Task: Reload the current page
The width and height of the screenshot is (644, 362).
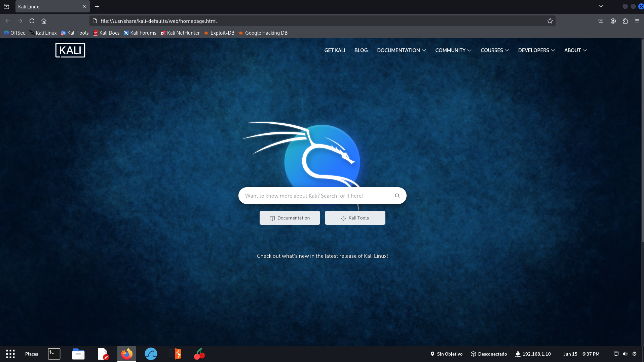Action: click(x=32, y=21)
